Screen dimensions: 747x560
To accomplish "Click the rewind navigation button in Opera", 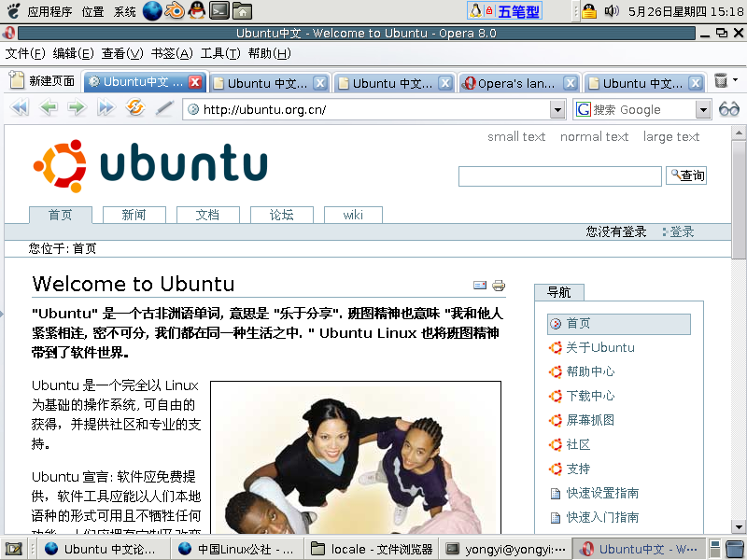I will [x=19, y=107].
